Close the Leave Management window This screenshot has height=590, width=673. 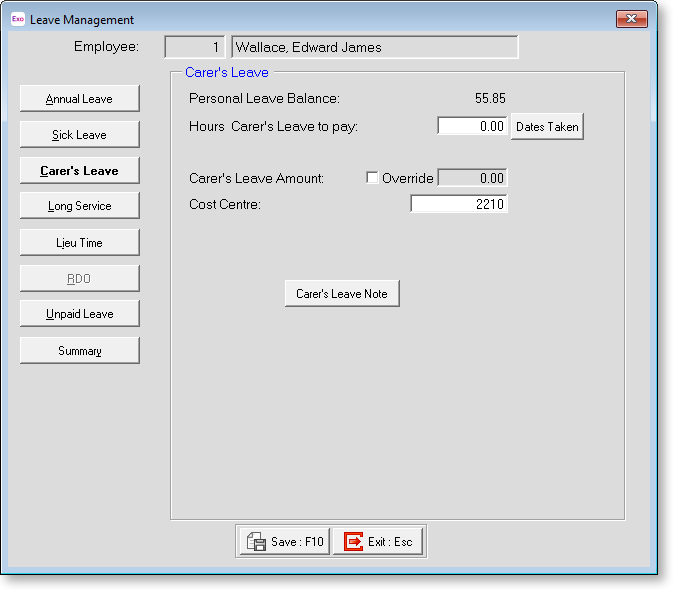(631, 19)
